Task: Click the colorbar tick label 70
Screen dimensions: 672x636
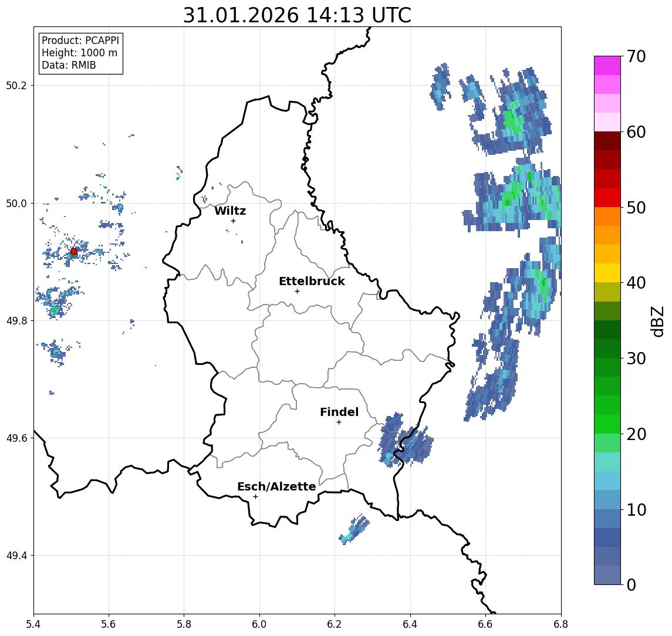Action: [x=636, y=56]
